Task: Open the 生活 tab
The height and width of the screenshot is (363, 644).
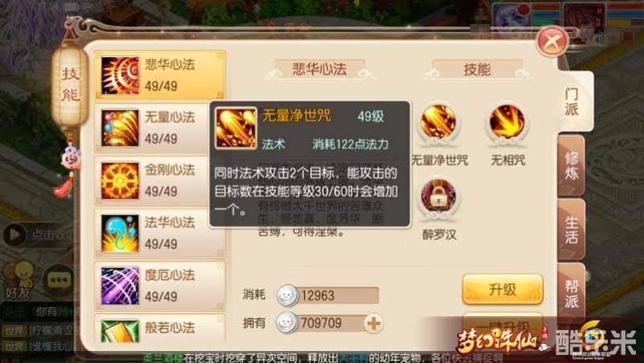Action: (x=571, y=230)
